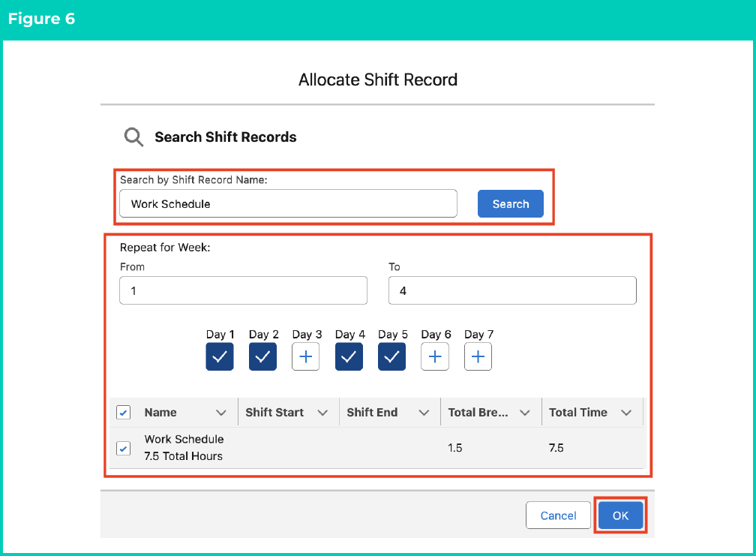Viewport: 756px width, 556px height.
Task: Click the blue Search button
Action: (511, 204)
